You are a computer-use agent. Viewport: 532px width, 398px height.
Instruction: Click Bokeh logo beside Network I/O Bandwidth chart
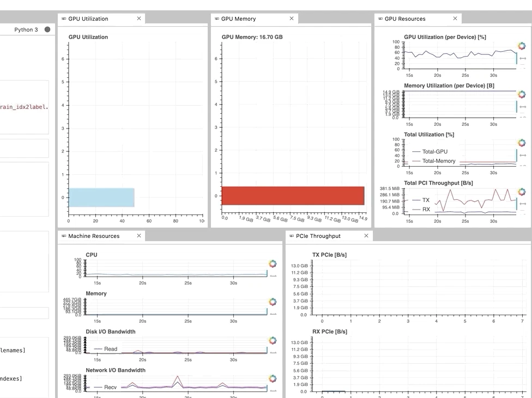273,379
